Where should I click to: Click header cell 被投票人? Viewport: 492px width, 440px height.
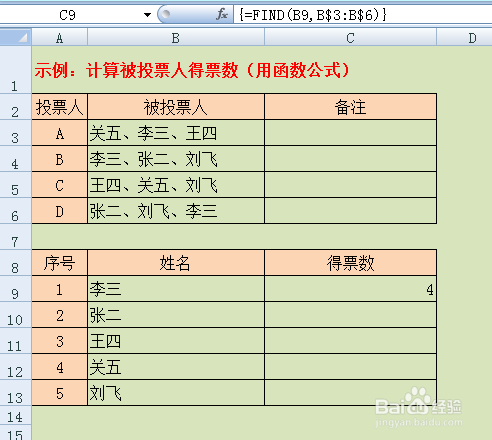(x=176, y=107)
